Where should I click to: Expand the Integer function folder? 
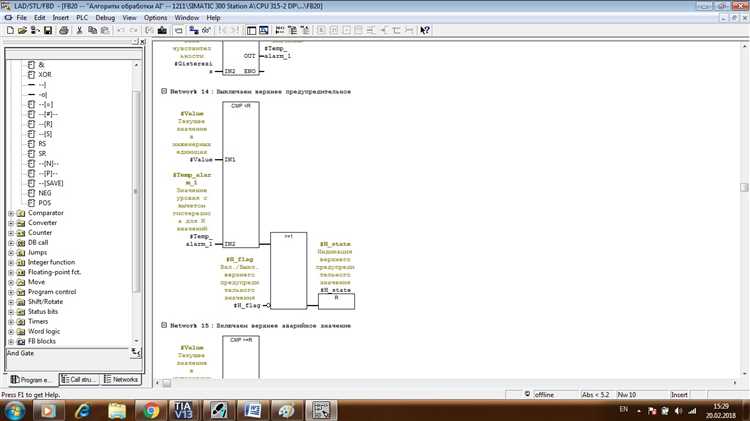coord(11,263)
